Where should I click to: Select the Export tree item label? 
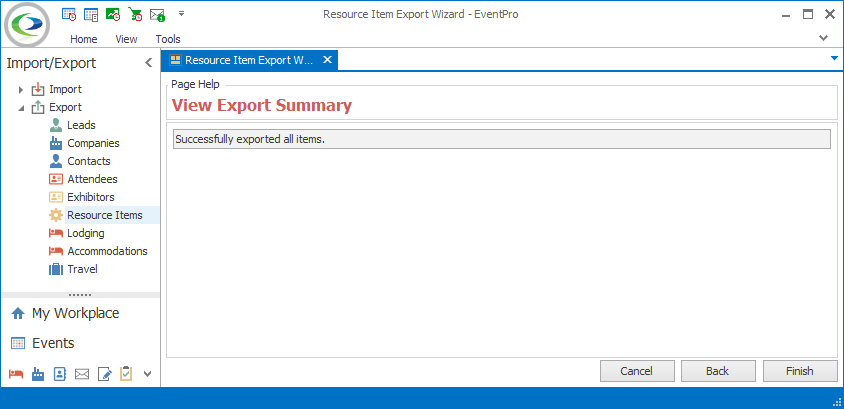pyautogui.click(x=66, y=107)
